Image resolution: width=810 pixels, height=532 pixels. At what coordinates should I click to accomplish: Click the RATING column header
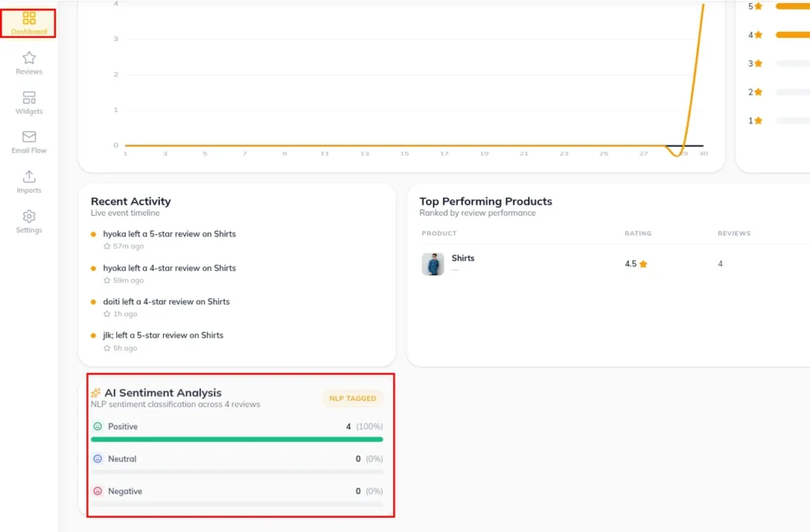pos(638,233)
